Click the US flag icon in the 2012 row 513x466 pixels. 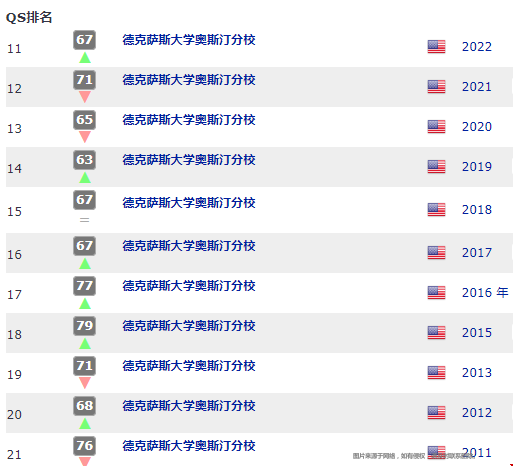pos(436,412)
